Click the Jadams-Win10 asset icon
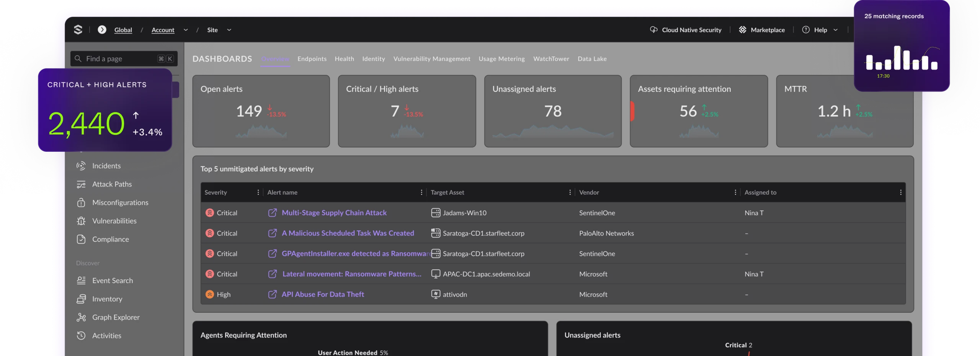Screen dimensions: 980x356 (x=436, y=213)
